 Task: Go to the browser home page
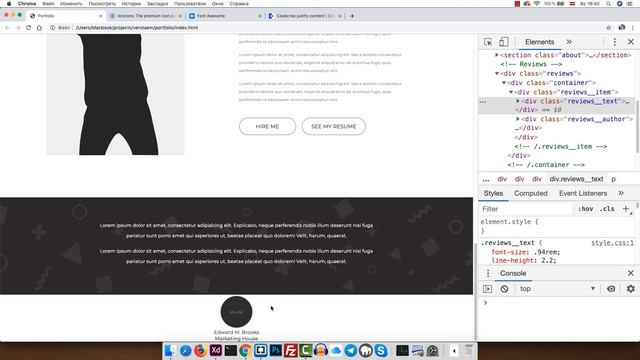[39, 28]
